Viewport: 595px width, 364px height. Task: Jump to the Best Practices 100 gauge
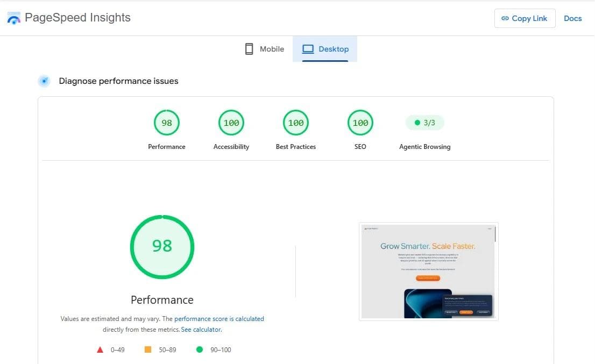point(295,123)
